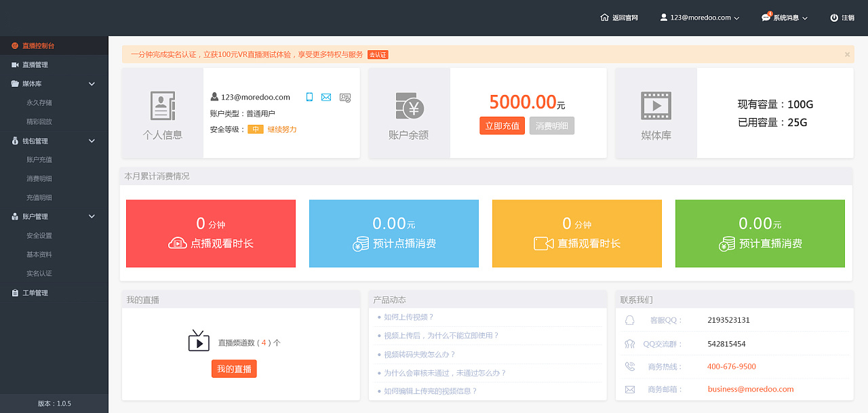
Task: Click the ID card icon in personal info
Action: pyautogui.click(x=345, y=97)
